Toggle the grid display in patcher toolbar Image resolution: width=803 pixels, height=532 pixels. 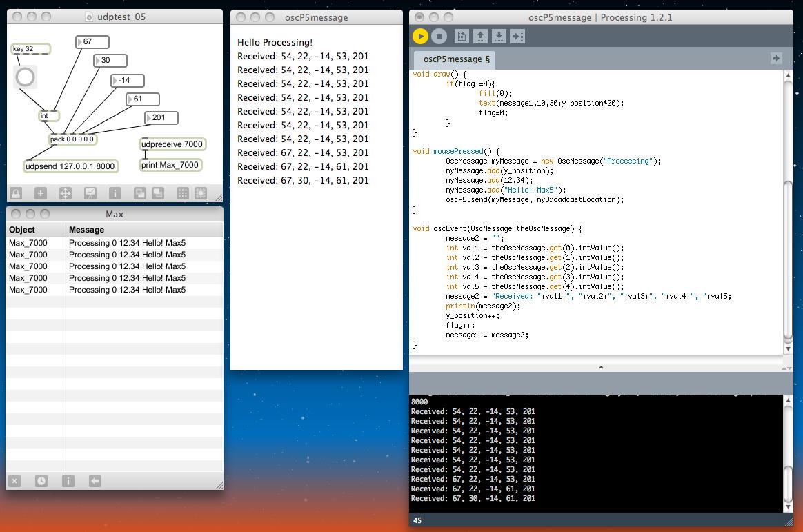183,194
